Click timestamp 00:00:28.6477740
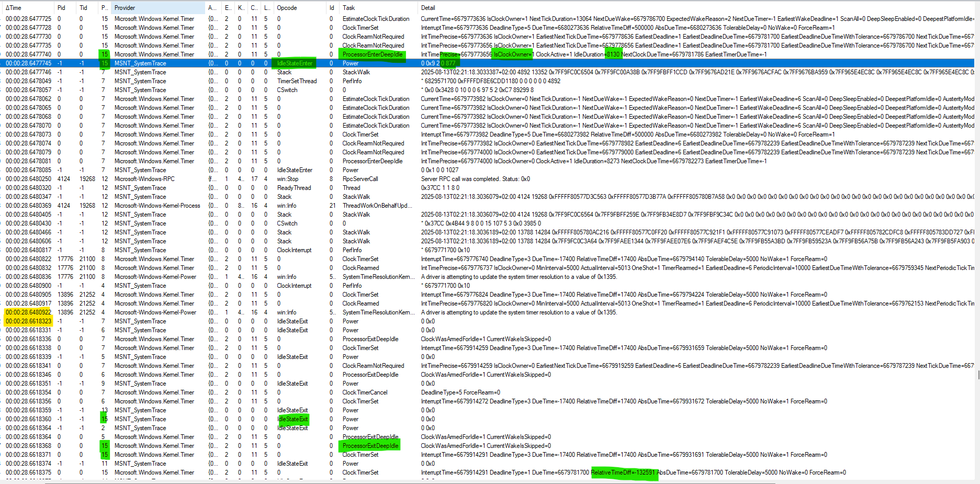Viewport: 980px width, 484px height. 29,54
